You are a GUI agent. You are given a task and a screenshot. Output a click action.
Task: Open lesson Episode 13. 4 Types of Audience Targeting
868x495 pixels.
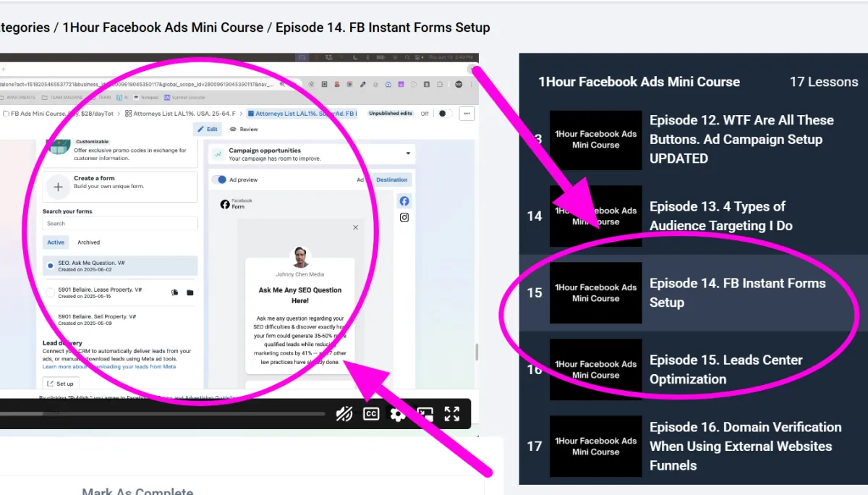click(721, 216)
